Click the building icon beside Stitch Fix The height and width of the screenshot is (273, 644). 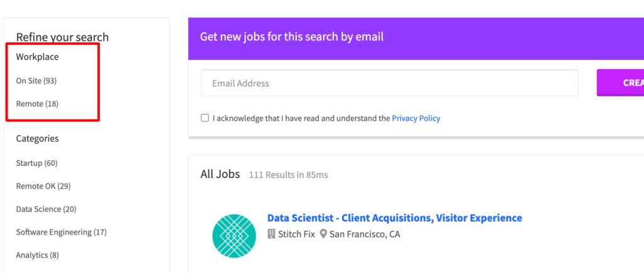(x=271, y=235)
